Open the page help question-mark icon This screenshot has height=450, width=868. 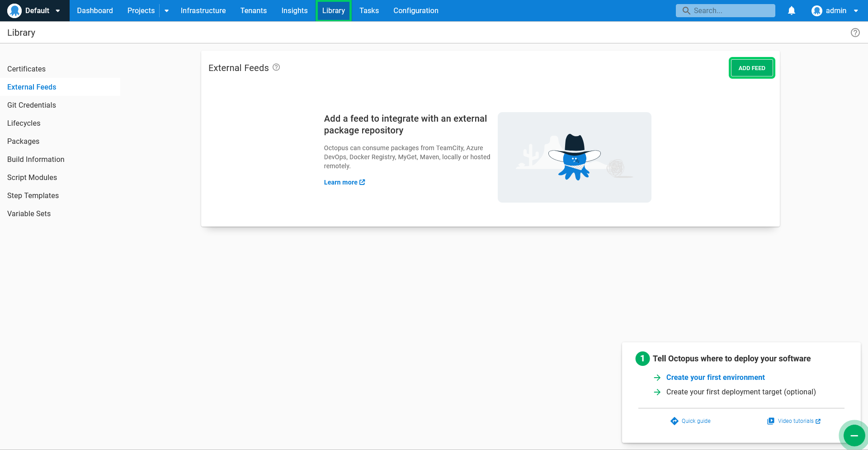pyautogui.click(x=855, y=33)
